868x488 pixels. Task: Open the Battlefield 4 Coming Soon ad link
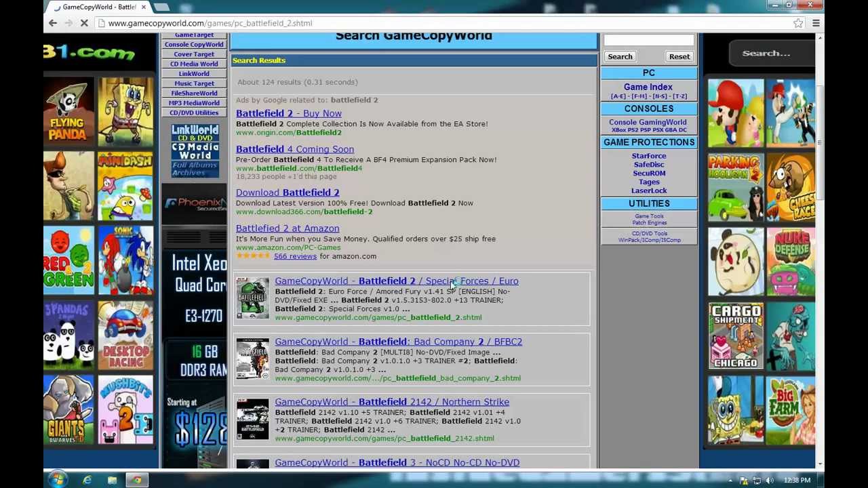[x=295, y=149]
